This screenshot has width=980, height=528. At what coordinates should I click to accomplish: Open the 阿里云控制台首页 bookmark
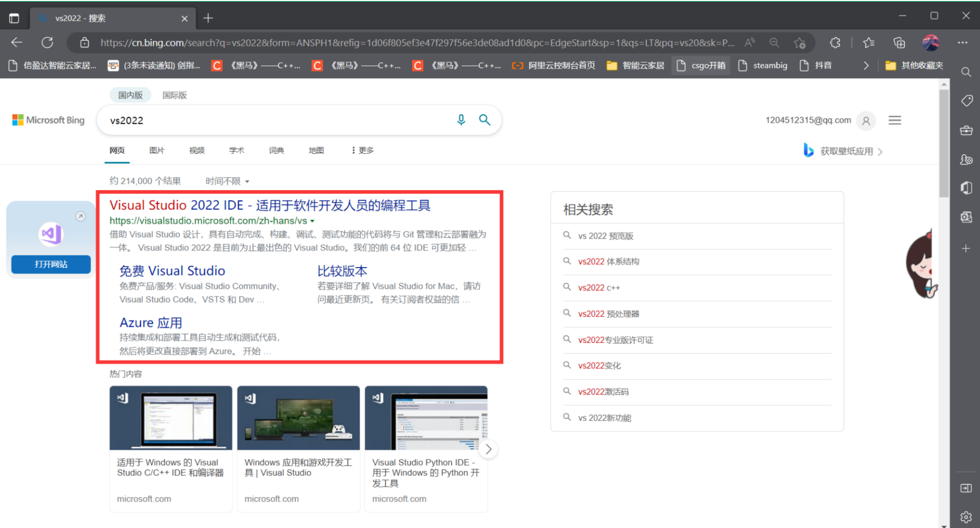coord(553,66)
